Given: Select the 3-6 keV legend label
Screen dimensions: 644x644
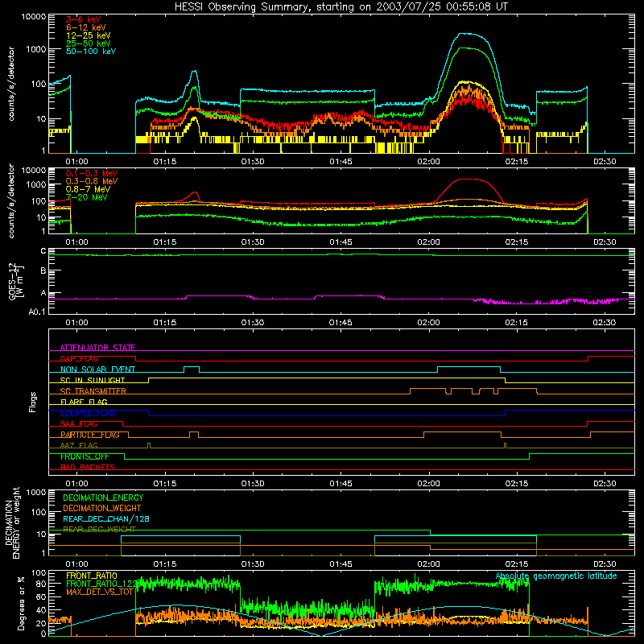Looking at the screenshot, I should [83, 19].
